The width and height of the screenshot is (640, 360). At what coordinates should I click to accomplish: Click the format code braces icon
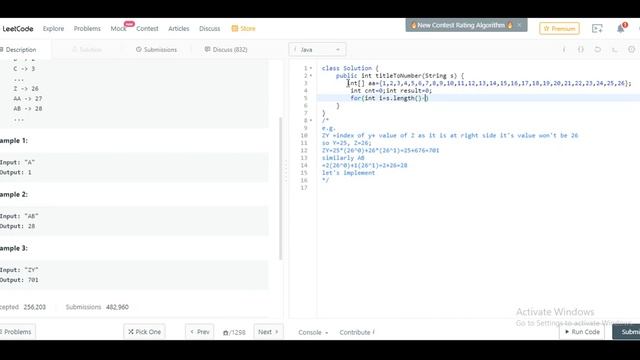[580, 49]
